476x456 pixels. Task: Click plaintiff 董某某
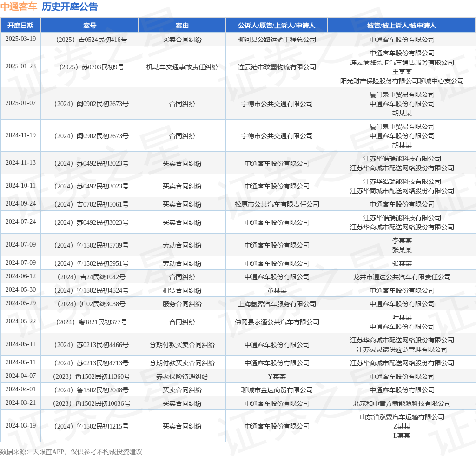coord(277,290)
